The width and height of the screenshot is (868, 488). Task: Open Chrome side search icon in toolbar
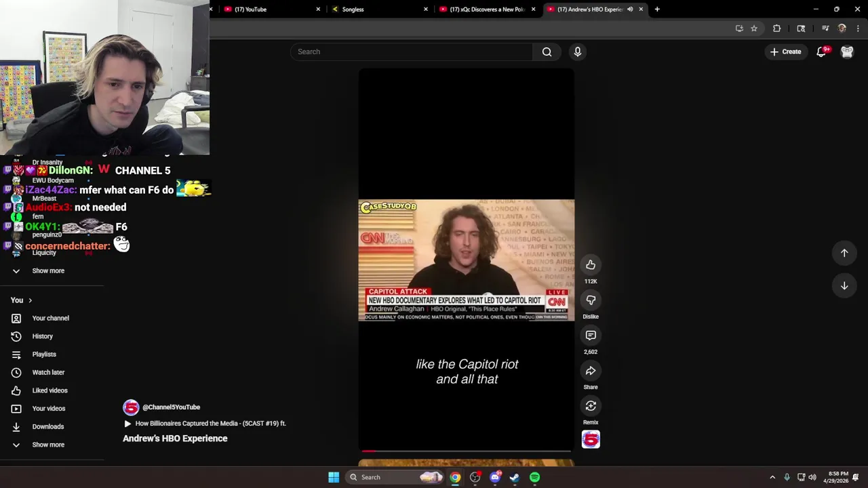801,28
